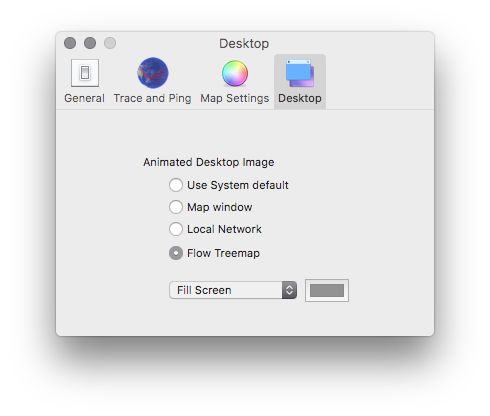Minimize the Desktop preferences window
The image size is (490, 416).
[90, 43]
